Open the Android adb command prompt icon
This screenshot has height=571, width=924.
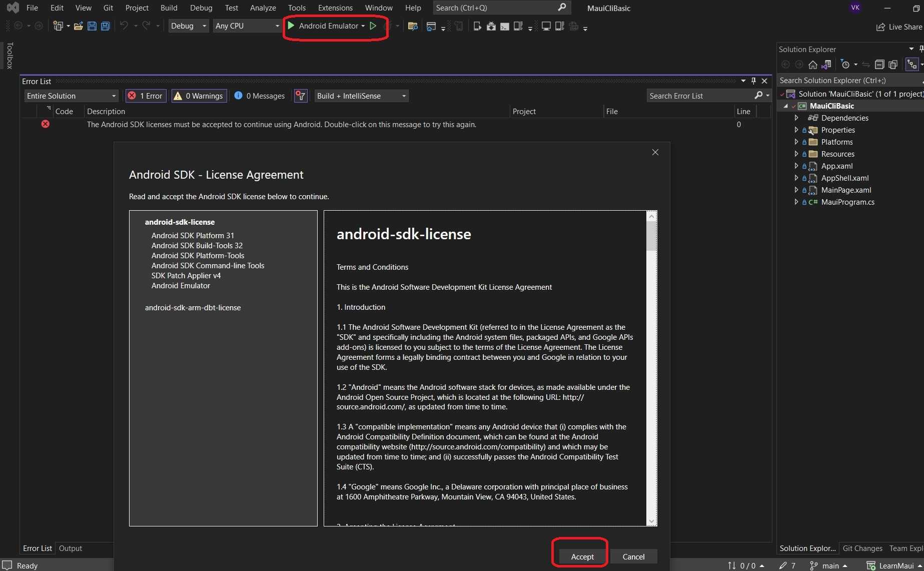pos(505,26)
